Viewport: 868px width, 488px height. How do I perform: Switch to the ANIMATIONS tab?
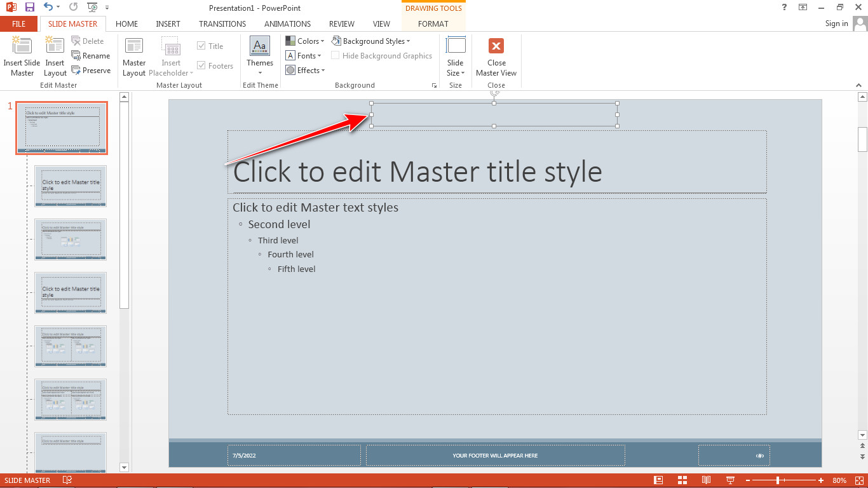pyautogui.click(x=287, y=24)
